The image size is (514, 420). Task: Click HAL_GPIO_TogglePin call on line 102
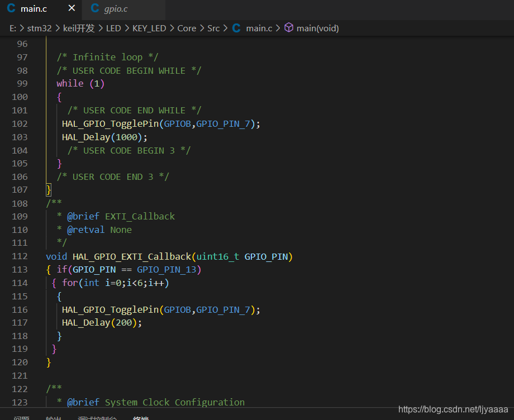(x=161, y=124)
